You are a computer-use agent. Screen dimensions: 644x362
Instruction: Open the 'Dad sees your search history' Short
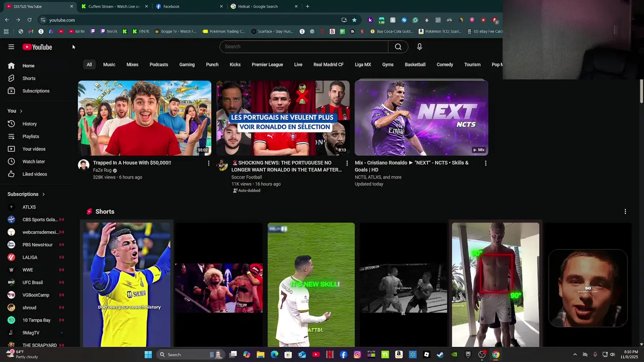(x=127, y=285)
